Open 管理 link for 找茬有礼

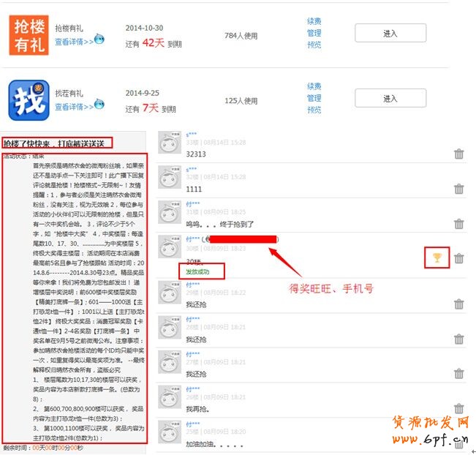(x=314, y=98)
